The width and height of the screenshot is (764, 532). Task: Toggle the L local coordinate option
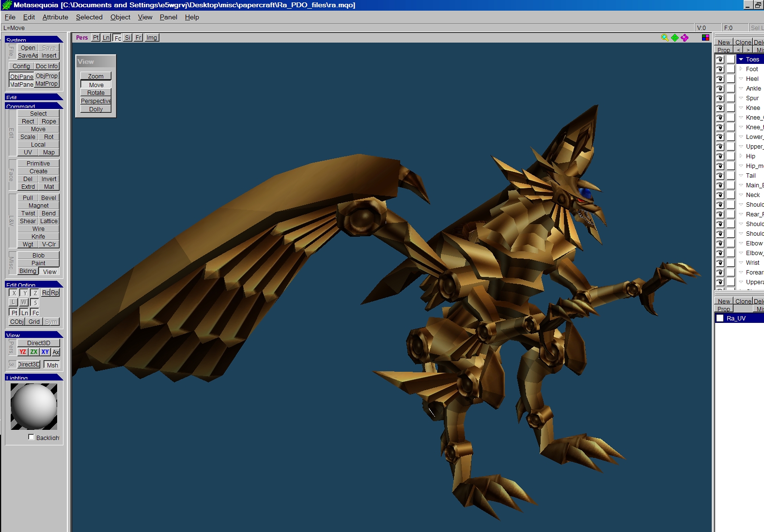pyautogui.click(x=14, y=302)
